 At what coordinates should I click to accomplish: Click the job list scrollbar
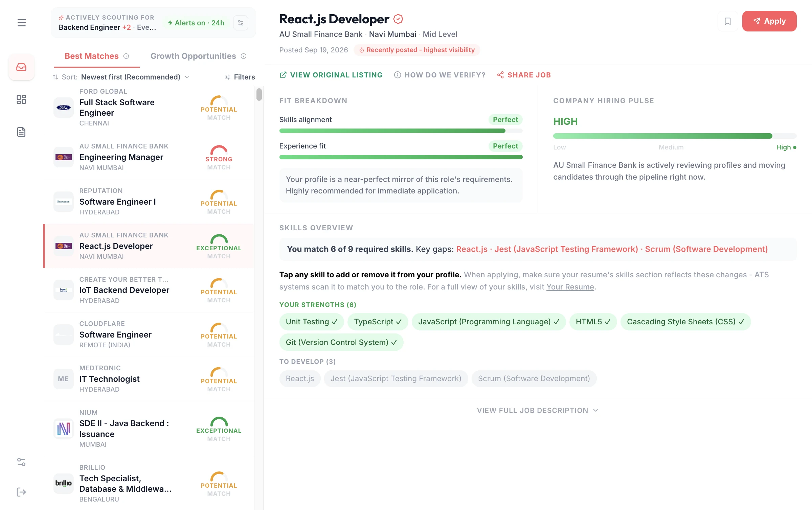[259, 94]
